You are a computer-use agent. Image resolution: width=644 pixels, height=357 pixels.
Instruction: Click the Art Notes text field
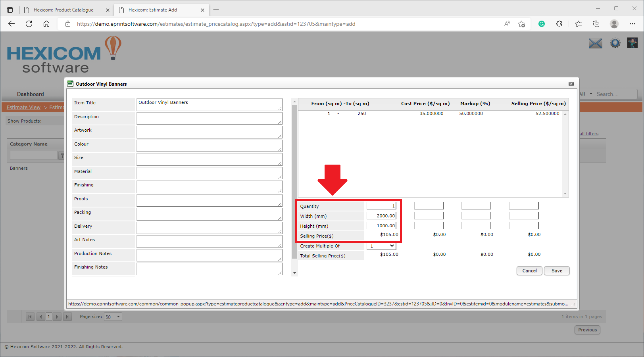click(x=210, y=242)
